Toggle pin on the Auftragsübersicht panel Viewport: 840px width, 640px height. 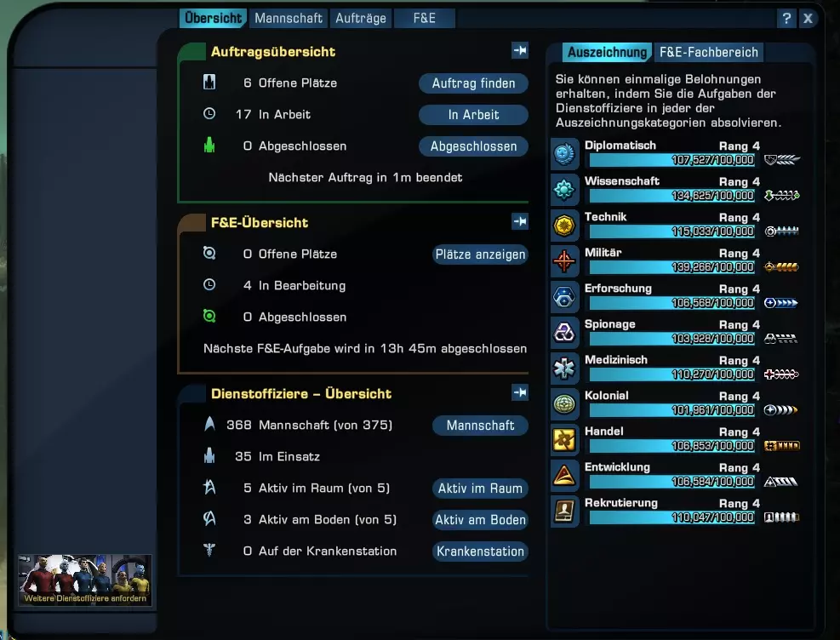coord(520,50)
